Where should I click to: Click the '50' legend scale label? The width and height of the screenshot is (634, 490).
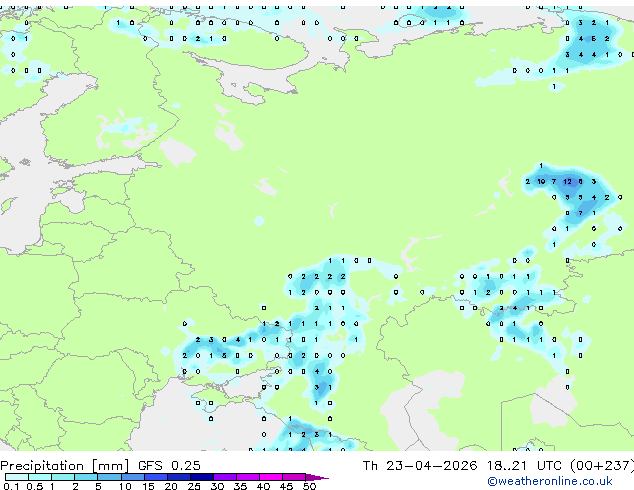[309, 486]
